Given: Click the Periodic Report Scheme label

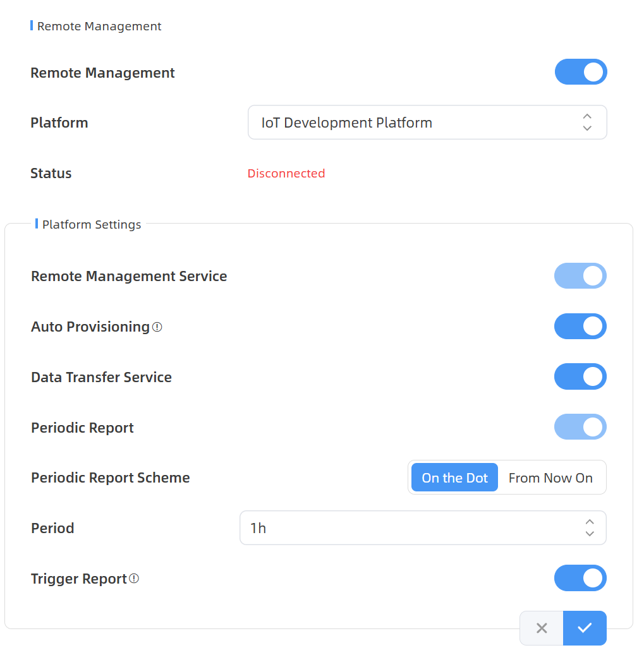Looking at the screenshot, I should [111, 478].
